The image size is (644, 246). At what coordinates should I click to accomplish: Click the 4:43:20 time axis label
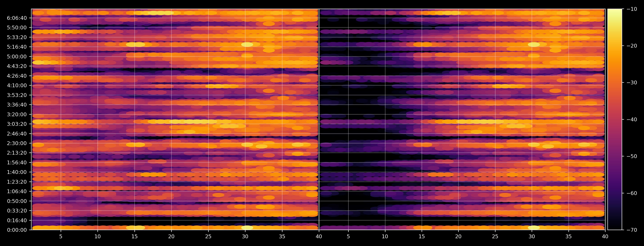(x=17, y=66)
